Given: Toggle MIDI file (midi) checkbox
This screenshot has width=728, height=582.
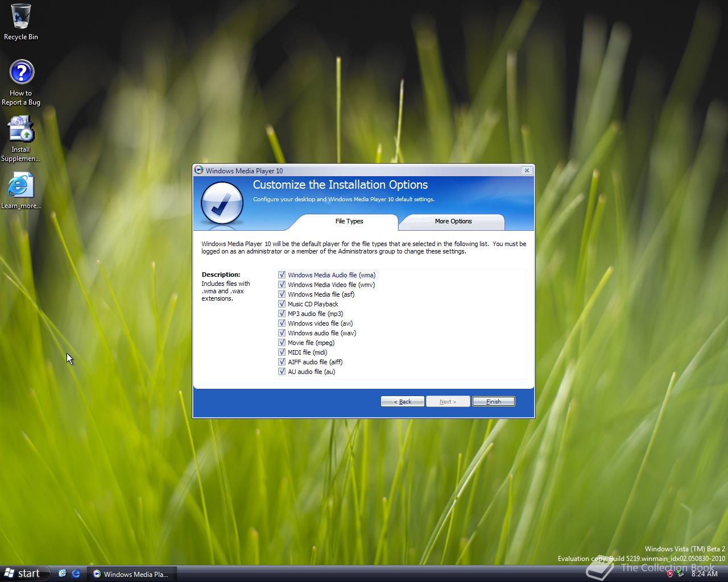Looking at the screenshot, I should [x=282, y=352].
